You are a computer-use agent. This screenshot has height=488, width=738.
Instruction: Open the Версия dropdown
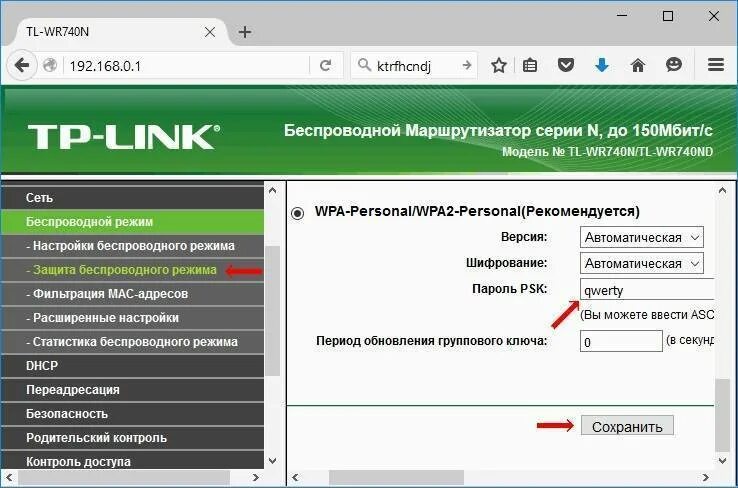pos(642,237)
